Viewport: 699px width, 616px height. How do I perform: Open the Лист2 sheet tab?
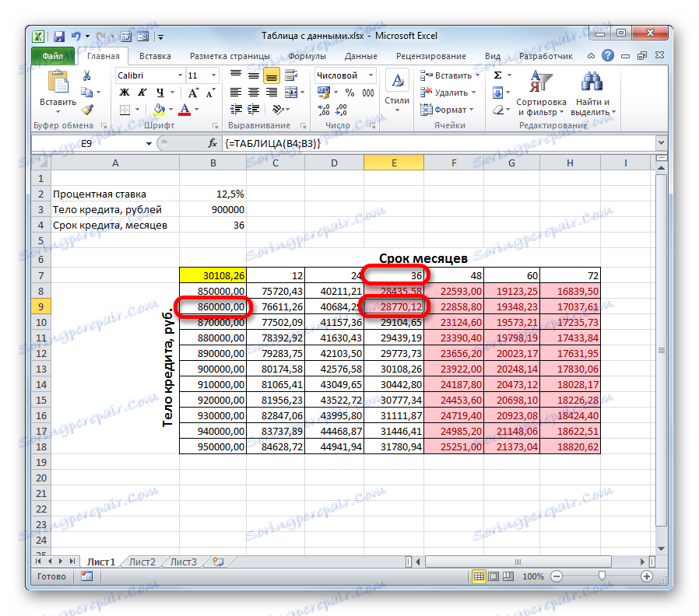click(142, 562)
